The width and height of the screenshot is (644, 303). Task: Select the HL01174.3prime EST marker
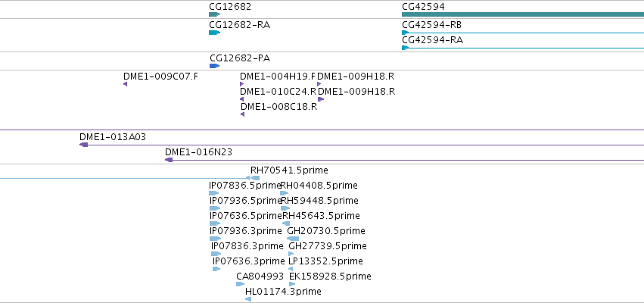click(x=248, y=299)
